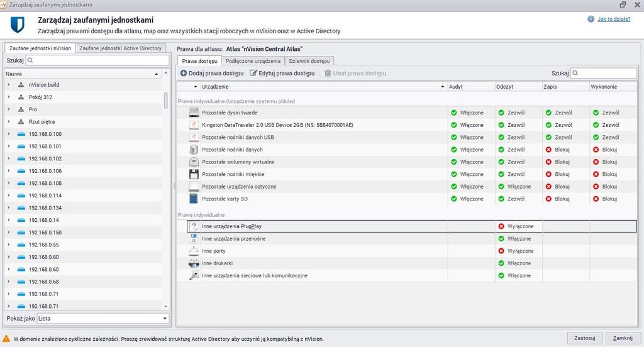Expand the Rzut piętra tree node
644x347 pixels.
[x=9, y=121]
